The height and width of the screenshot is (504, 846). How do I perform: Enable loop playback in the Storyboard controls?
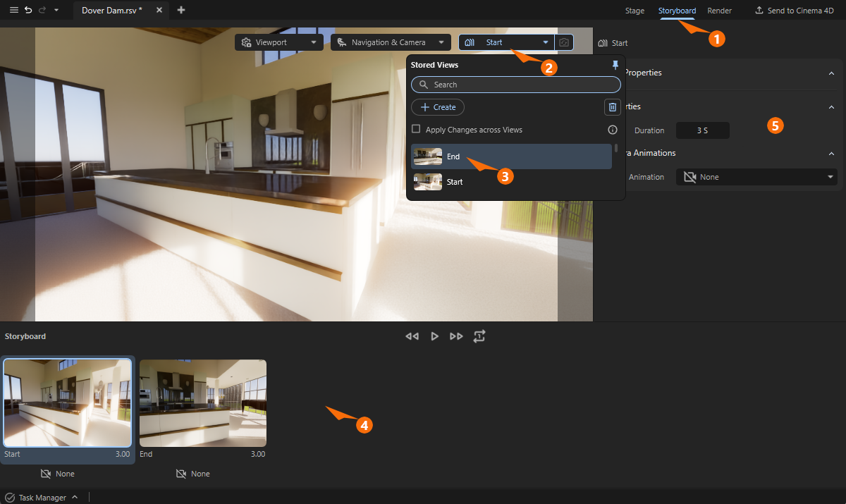pyautogui.click(x=479, y=336)
